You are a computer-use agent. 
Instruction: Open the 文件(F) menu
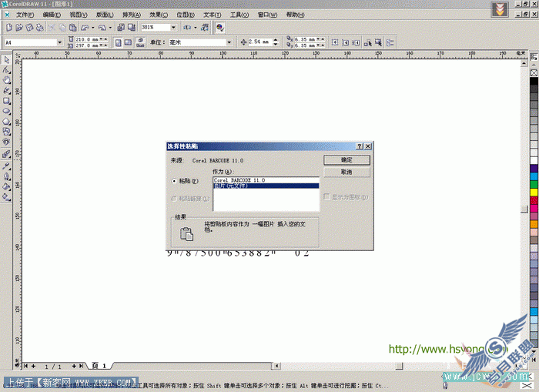click(x=25, y=15)
